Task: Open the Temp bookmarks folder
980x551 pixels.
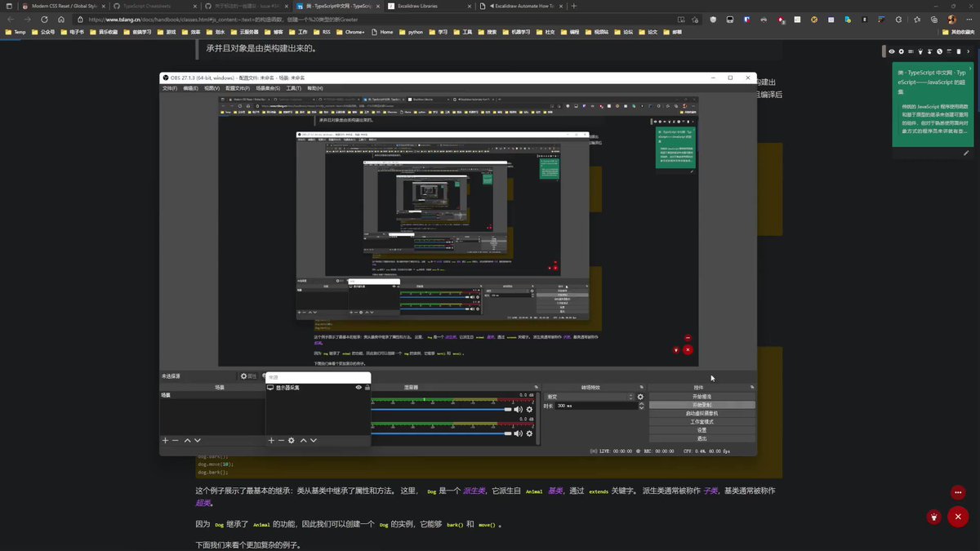Action: (x=16, y=32)
